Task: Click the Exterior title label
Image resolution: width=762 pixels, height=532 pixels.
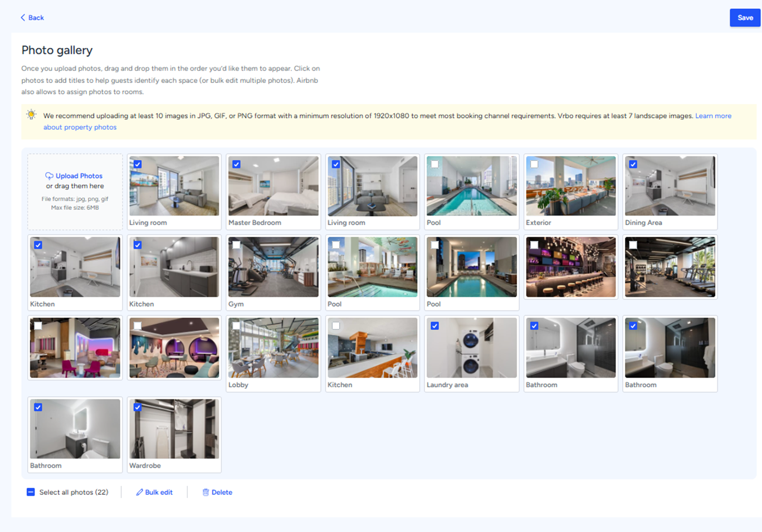Action: click(538, 223)
